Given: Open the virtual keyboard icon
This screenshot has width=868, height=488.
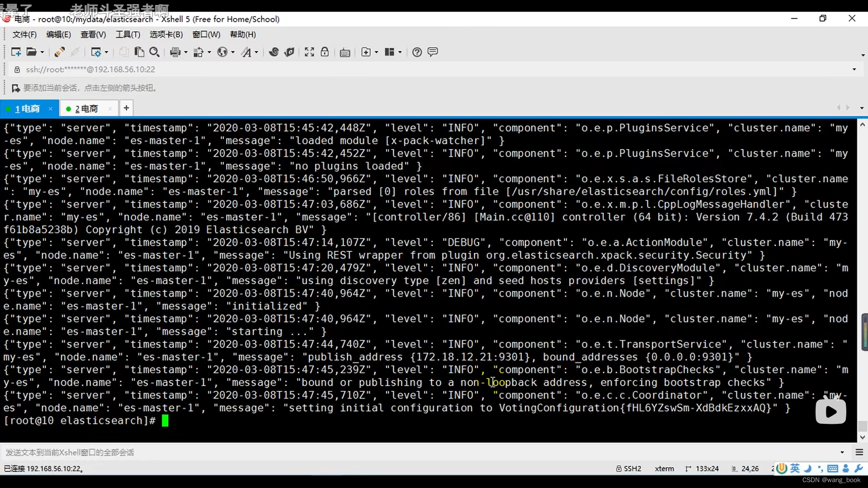Looking at the screenshot, I should (345, 52).
